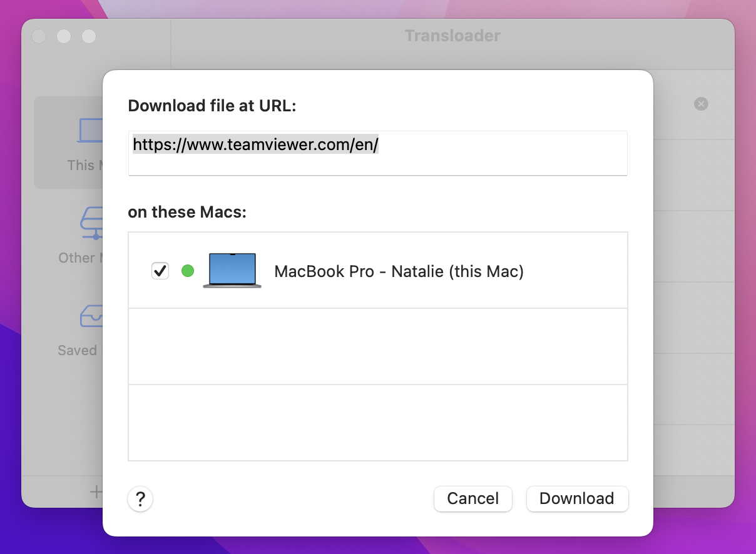Click the Download button
Screen dimensions: 756x554
click(x=577, y=498)
